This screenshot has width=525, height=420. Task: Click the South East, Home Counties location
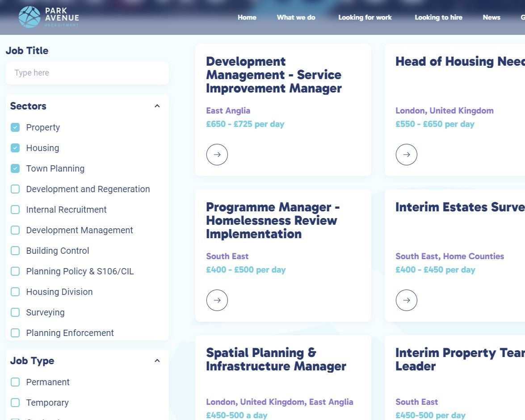pos(449,256)
